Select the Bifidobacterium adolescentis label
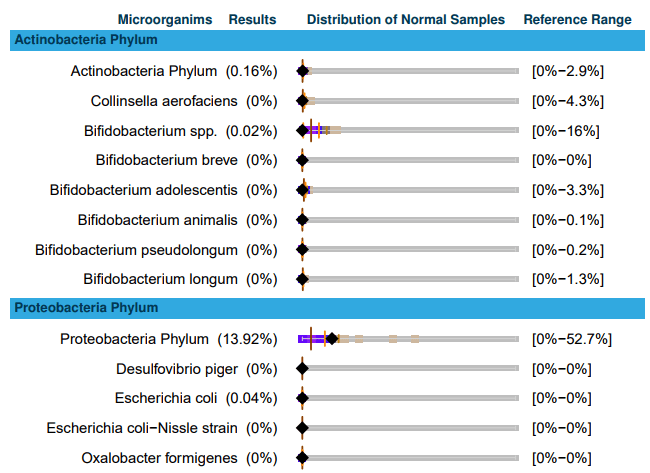This screenshot has height=473, width=650. click(143, 190)
